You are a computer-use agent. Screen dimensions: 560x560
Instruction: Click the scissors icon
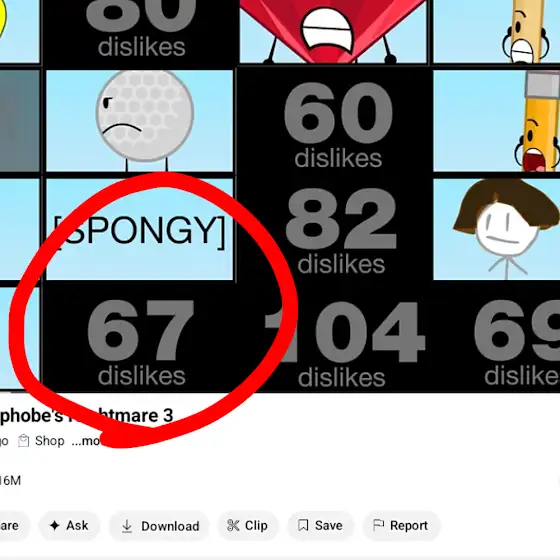point(233,525)
